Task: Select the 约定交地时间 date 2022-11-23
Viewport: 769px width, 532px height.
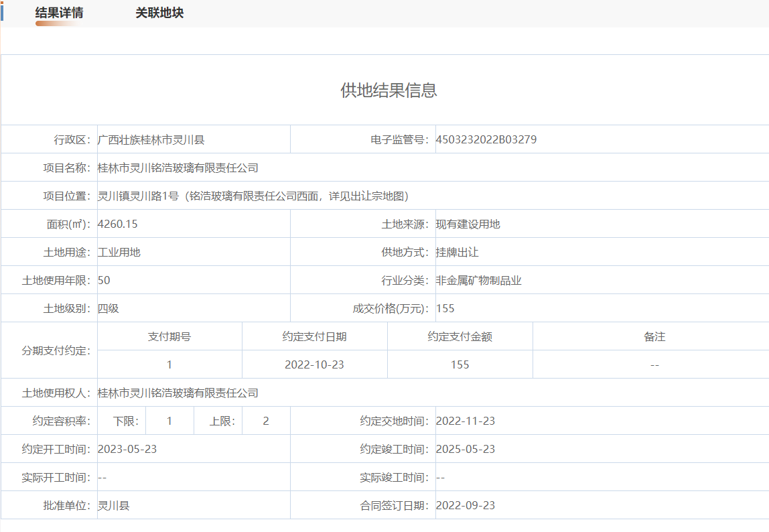Action: 465,421
